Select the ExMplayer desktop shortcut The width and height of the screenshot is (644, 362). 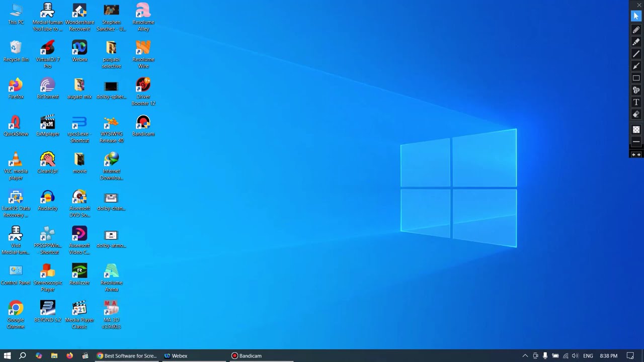(x=48, y=126)
